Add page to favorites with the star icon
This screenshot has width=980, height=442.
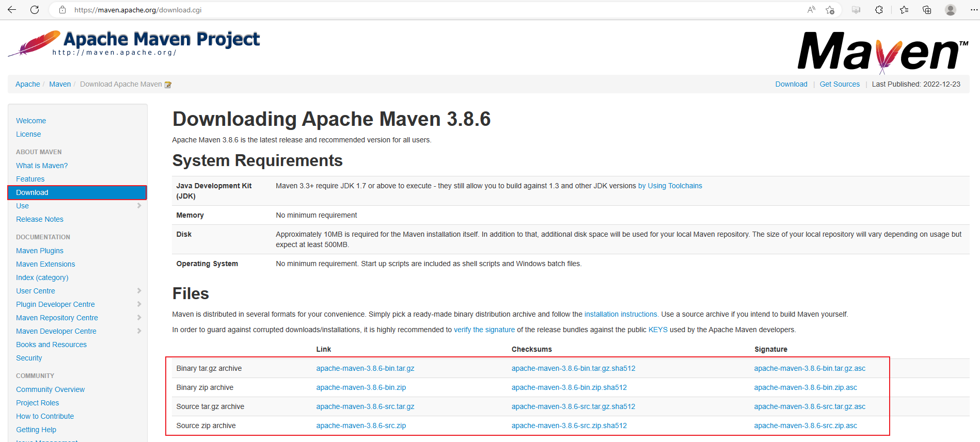830,10
